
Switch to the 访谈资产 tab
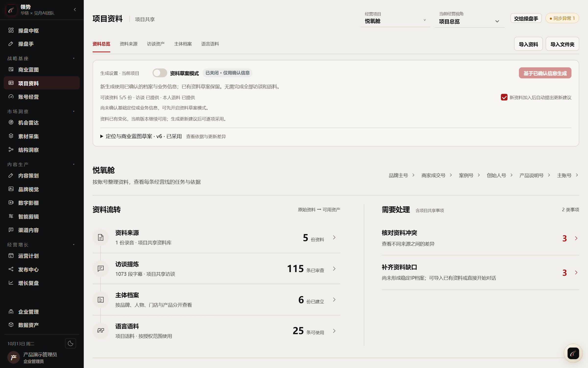click(x=156, y=44)
